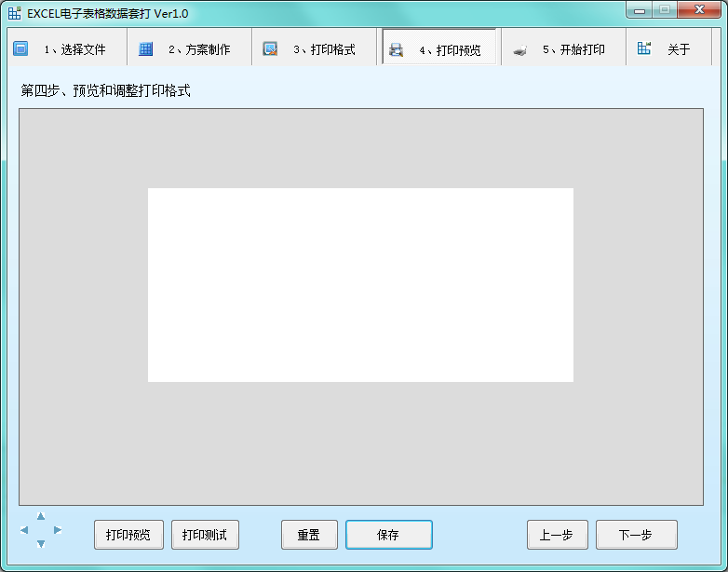Open the 2、方案制作 tab
Screen dimensions: 728x572
point(189,47)
